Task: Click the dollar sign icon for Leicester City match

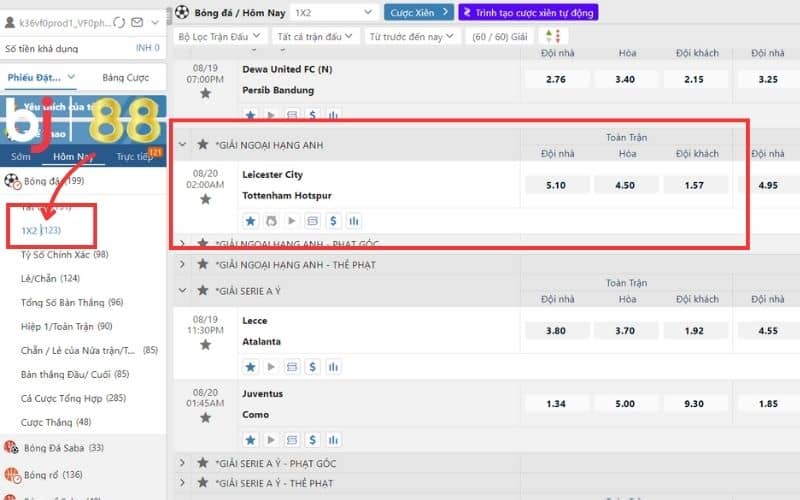Action: tap(333, 221)
